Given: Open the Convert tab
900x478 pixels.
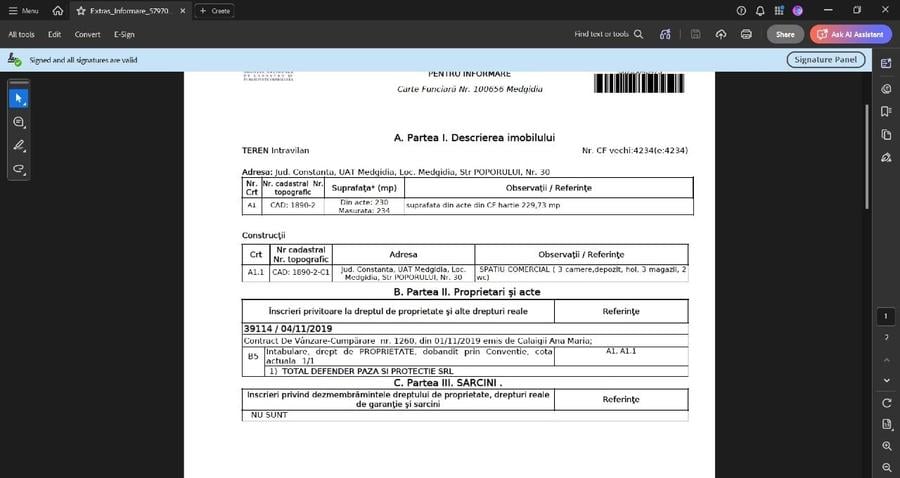Looking at the screenshot, I should coord(87,34).
